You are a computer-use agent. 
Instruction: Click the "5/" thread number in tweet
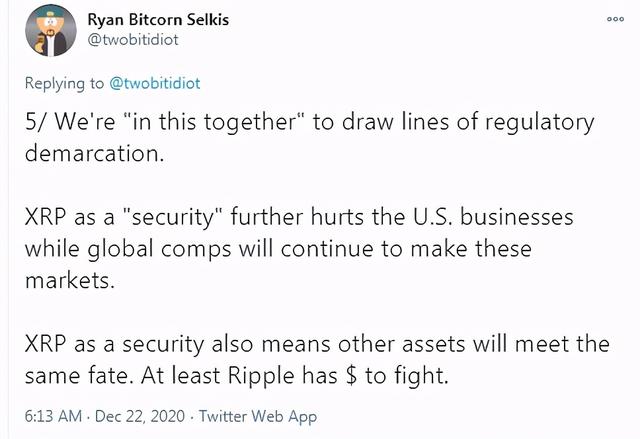click(39, 122)
